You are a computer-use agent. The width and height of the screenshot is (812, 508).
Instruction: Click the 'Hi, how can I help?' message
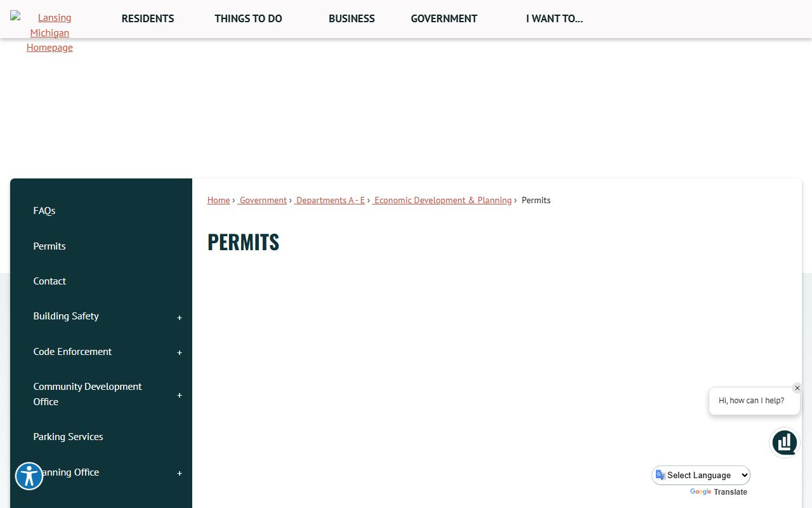(751, 401)
